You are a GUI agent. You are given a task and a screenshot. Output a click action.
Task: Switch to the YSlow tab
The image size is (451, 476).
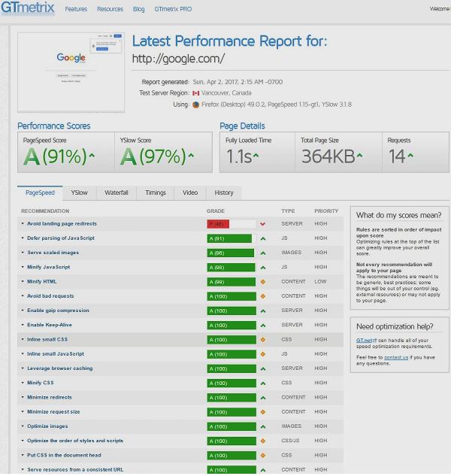79,193
